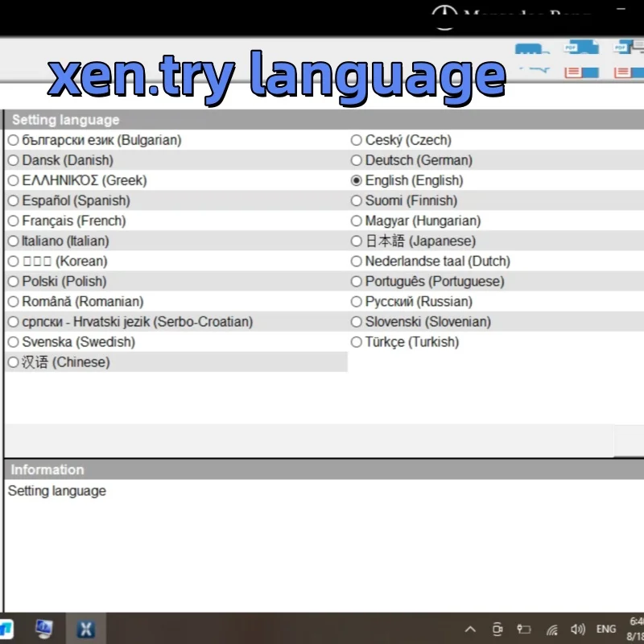Select Slovenski (Slovenian) option

(x=357, y=321)
